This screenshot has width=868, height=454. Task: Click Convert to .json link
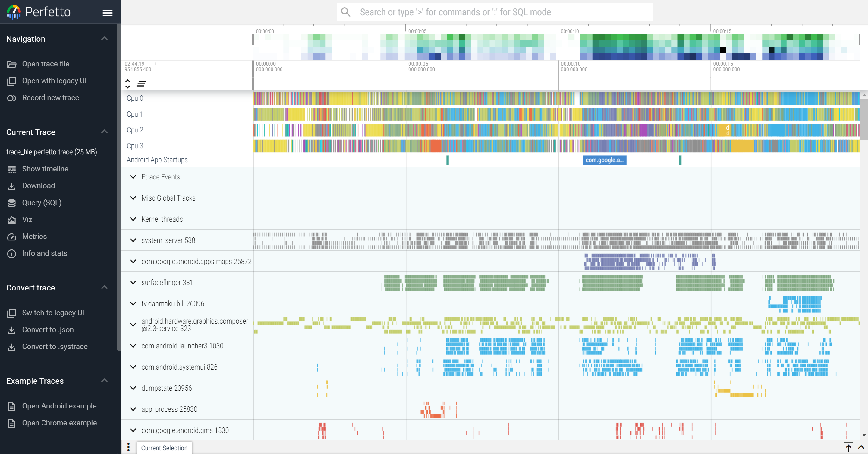(x=48, y=329)
